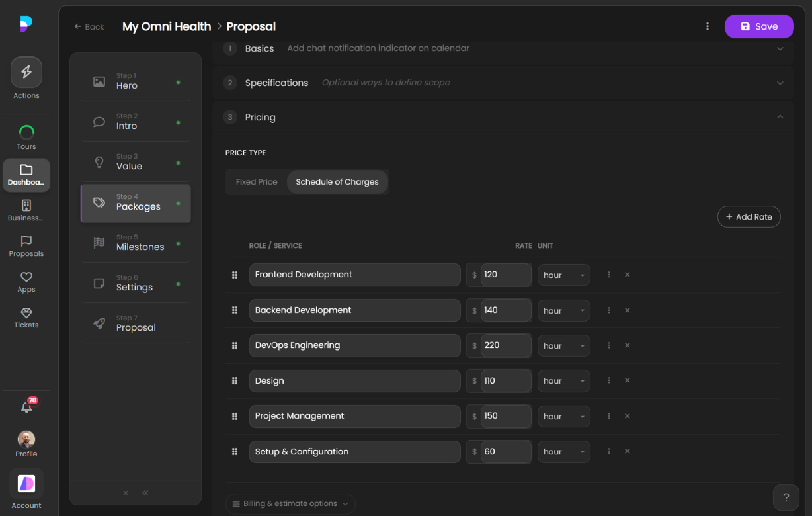
Task: Switch price type to Fixed Price
Action: pyautogui.click(x=257, y=181)
